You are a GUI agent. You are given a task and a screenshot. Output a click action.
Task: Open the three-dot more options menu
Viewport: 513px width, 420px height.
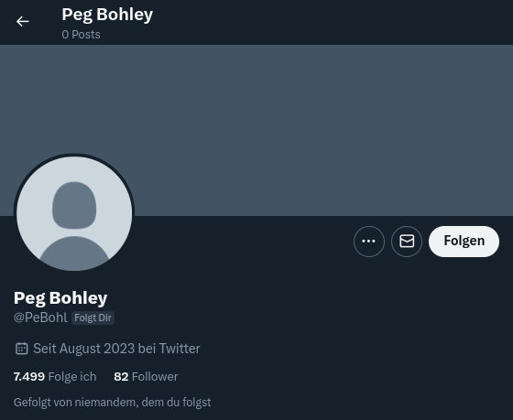tap(368, 242)
